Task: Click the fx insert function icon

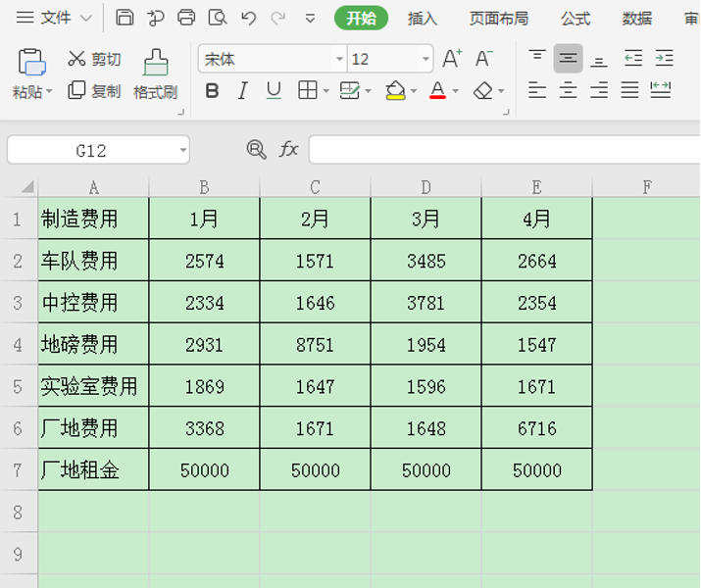Action: tap(288, 149)
